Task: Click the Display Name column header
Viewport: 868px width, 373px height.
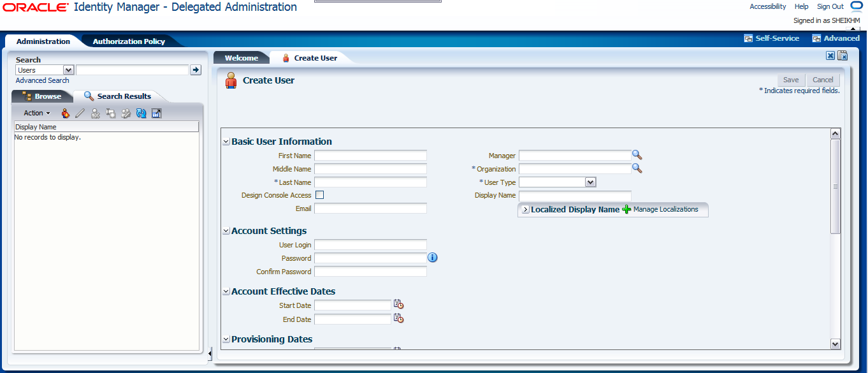Action: click(106, 127)
